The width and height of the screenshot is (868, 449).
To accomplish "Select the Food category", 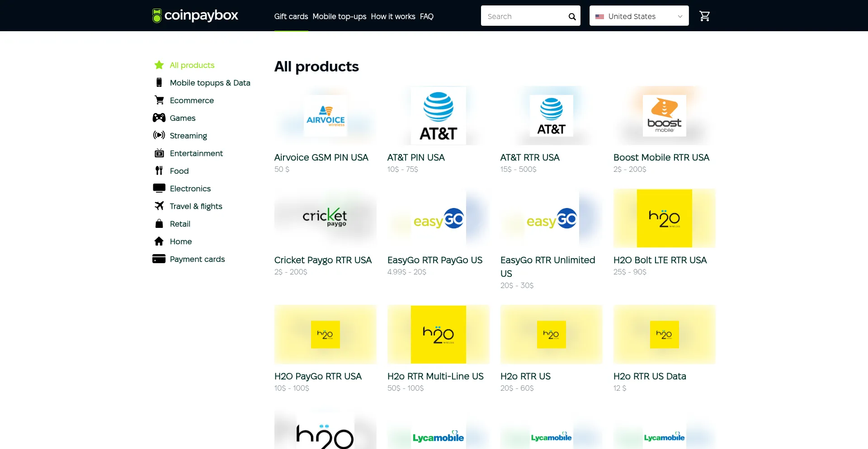I will pyautogui.click(x=179, y=171).
